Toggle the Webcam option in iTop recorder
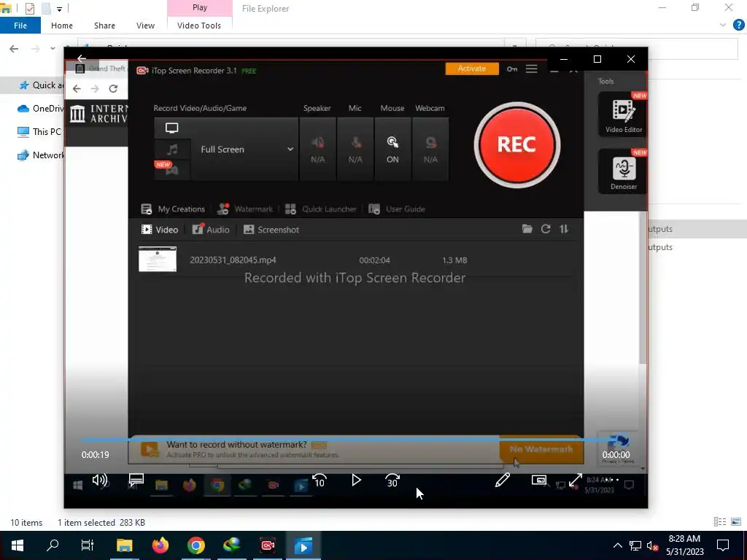This screenshot has width=747, height=560. [x=430, y=149]
